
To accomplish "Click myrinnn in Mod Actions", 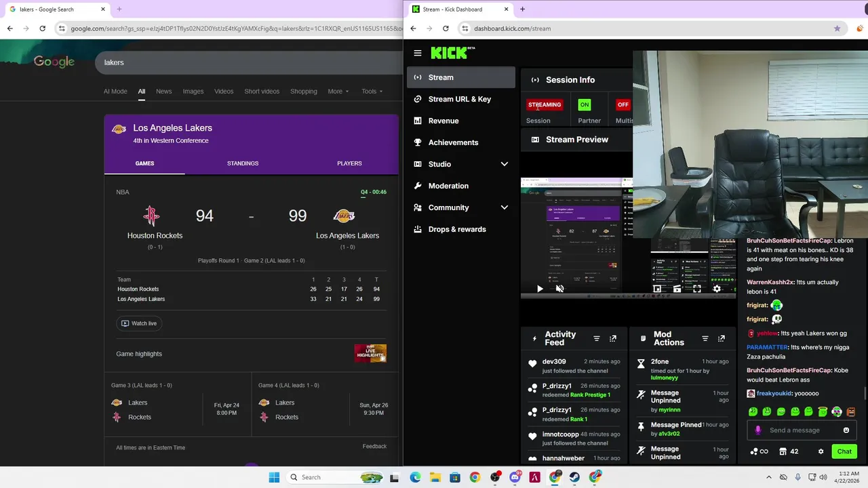I will pyautogui.click(x=669, y=410).
